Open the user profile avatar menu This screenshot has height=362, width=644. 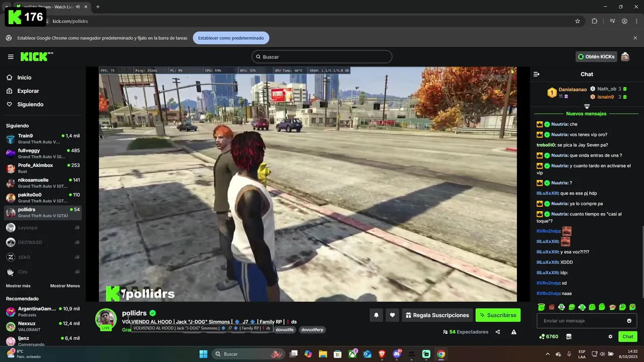click(x=625, y=57)
